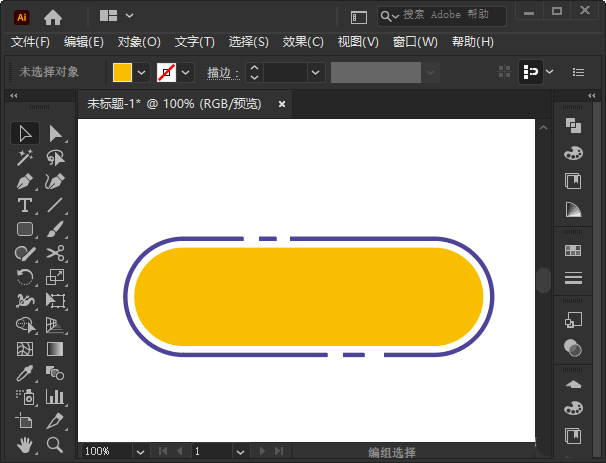Image resolution: width=606 pixels, height=463 pixels.
Task: Click the yellow fill color swatch
Action: (x=122, y=72)
